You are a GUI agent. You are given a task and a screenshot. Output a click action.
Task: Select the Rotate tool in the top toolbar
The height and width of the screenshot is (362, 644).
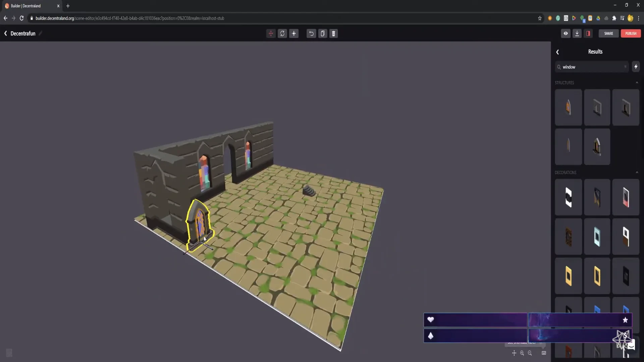coord(282,34)
